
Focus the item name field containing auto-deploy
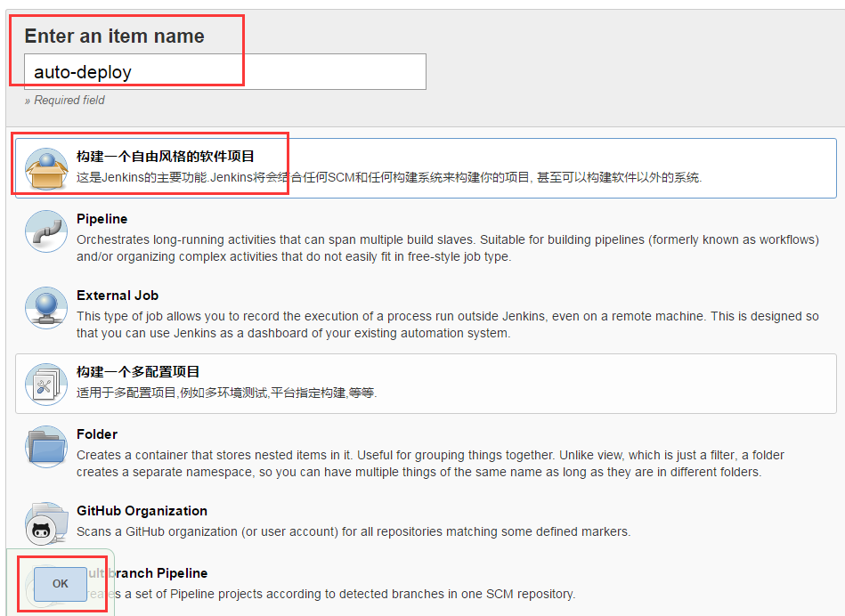click(225, 72)
